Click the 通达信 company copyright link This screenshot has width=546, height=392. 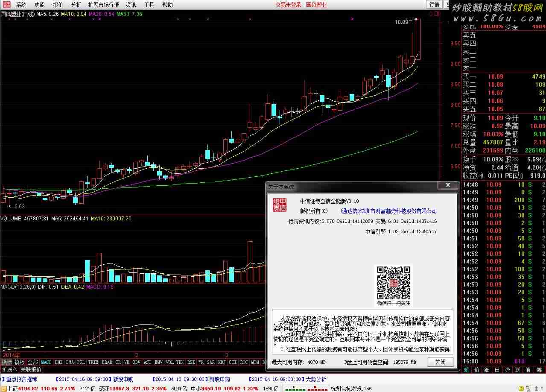pyautogui.click(x=388, y=211)
